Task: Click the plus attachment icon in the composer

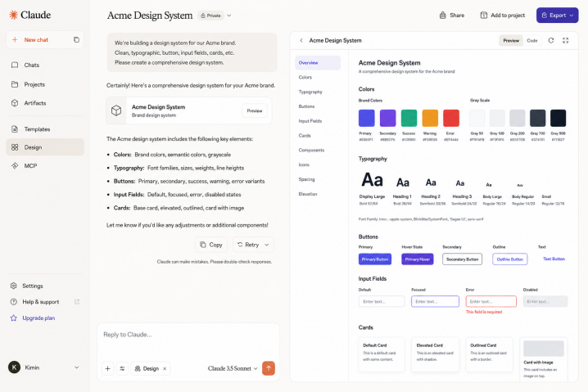Action: tap(107, 369)
